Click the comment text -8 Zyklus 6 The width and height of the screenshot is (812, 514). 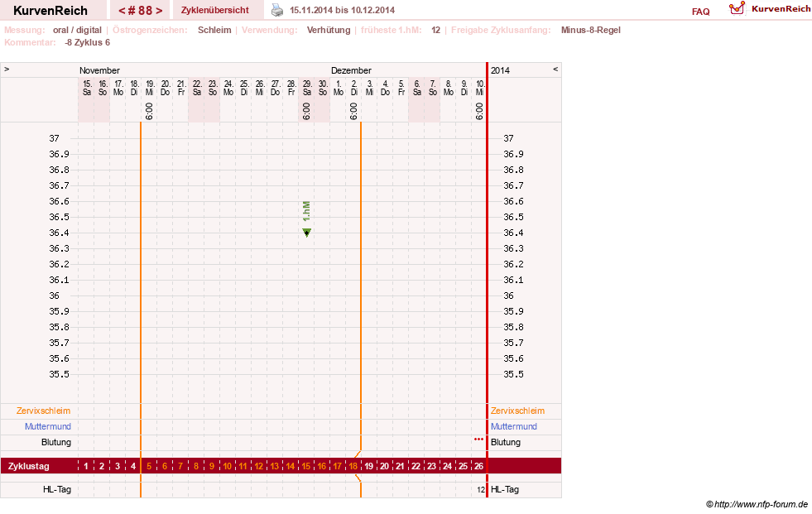[x=88, y=42]
